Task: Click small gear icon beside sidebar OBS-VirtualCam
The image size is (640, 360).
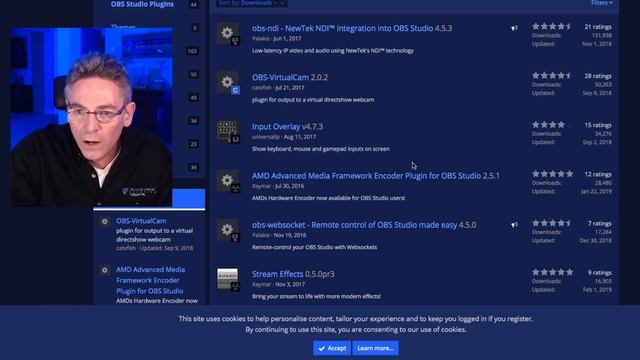Action: coord(105,222)
